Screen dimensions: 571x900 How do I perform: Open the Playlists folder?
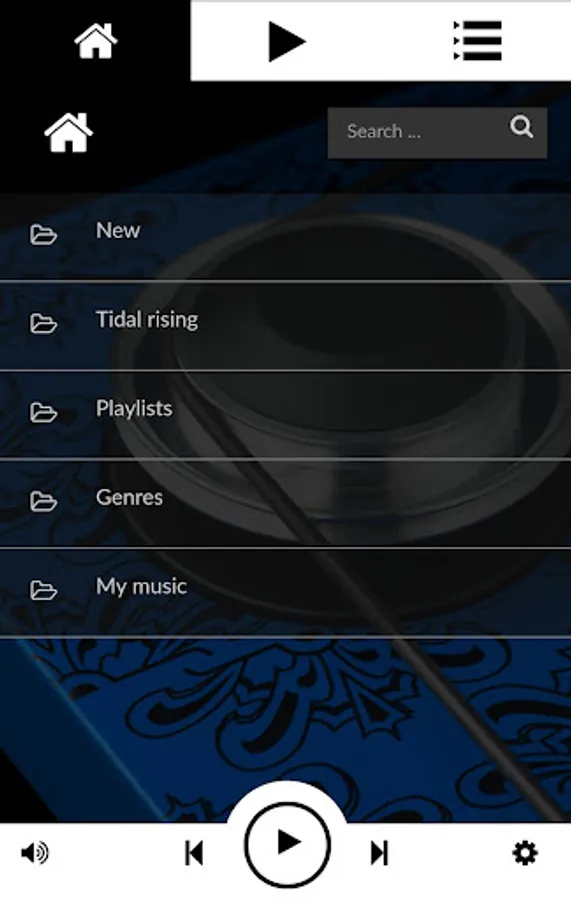pyautogui.click(x=285, y=415)
